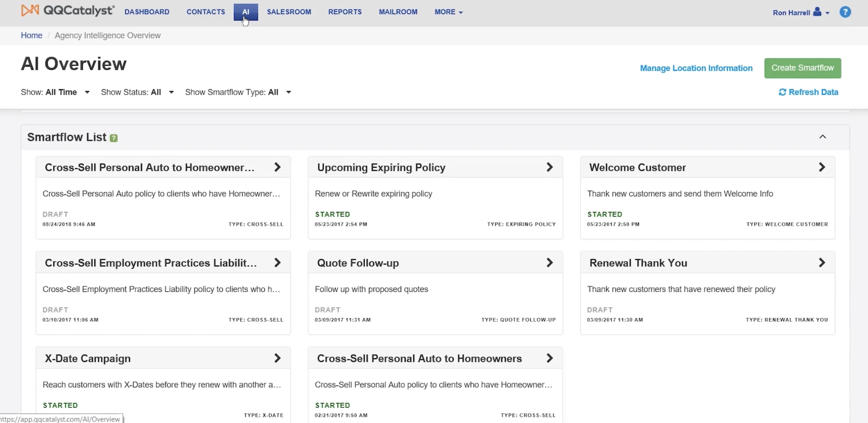Collapse the Smartflow List panel

[822, 137]
